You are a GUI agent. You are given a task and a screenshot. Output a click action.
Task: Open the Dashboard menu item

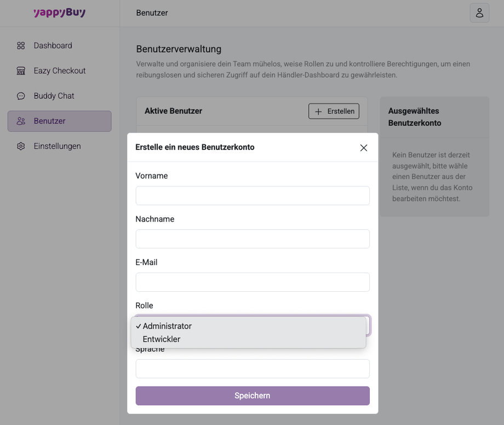(53, 46)
